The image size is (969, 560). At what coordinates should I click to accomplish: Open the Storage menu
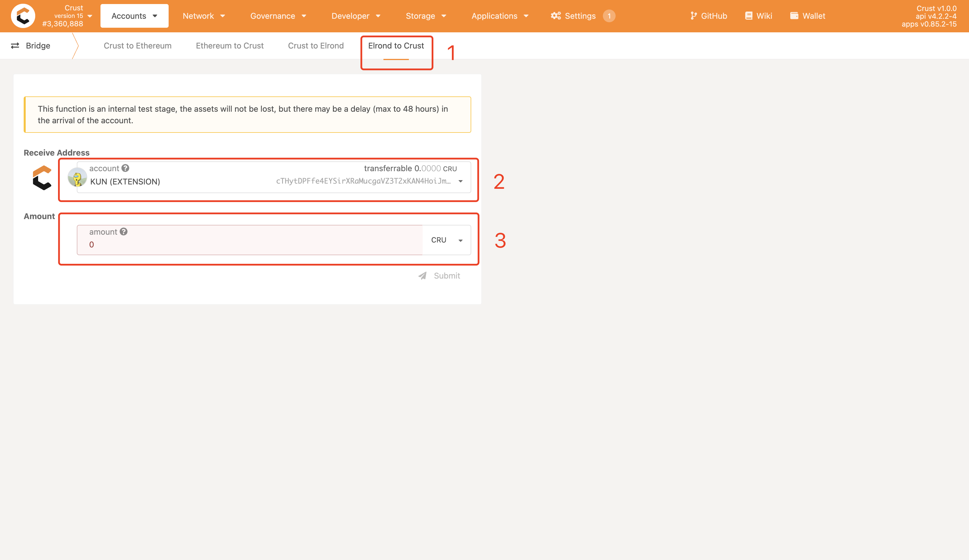coord(426,16)
